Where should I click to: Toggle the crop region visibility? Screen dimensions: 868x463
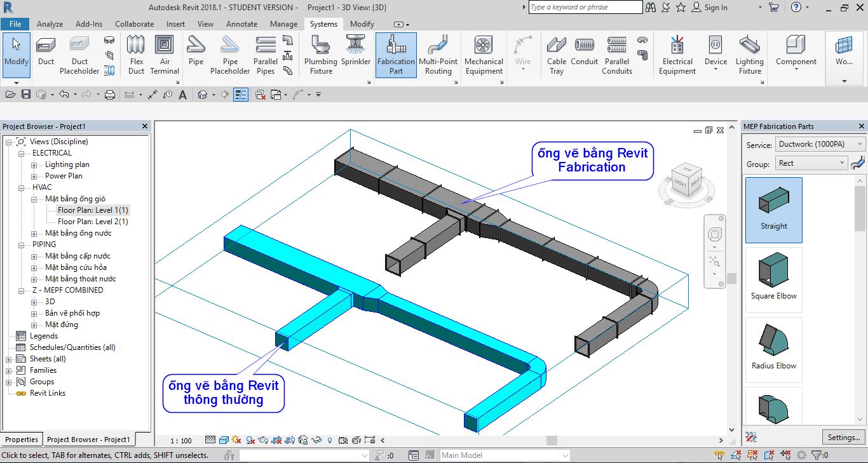point(289,439)
